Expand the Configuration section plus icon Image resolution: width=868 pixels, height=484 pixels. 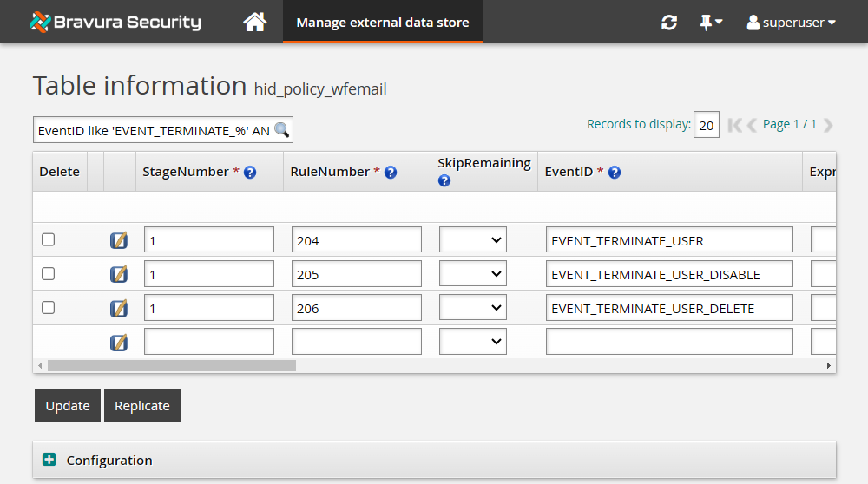[x=49, y=460]
